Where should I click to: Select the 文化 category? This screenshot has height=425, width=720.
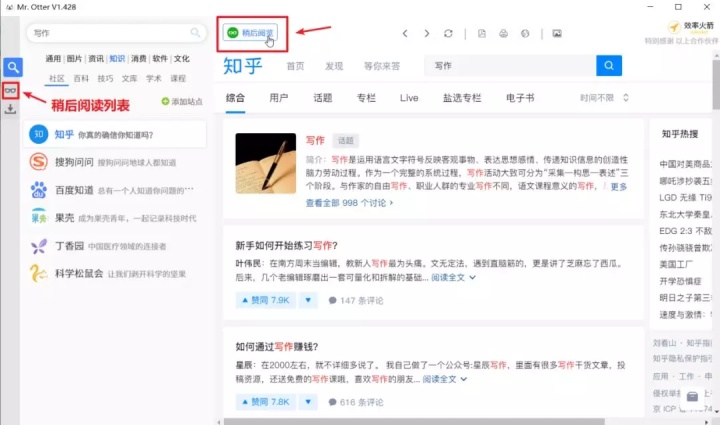coord(181,59)
